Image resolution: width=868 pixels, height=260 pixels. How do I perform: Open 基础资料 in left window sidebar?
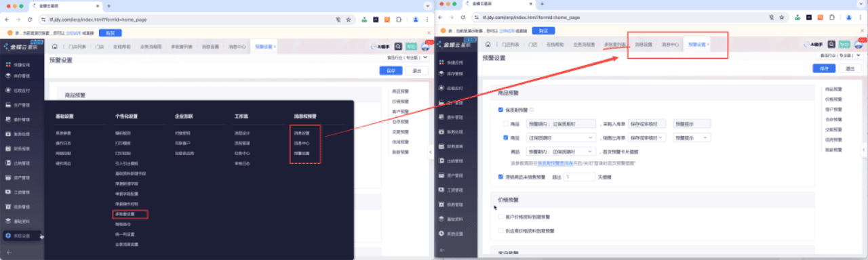pyautogui.click(x=22, y=221)
